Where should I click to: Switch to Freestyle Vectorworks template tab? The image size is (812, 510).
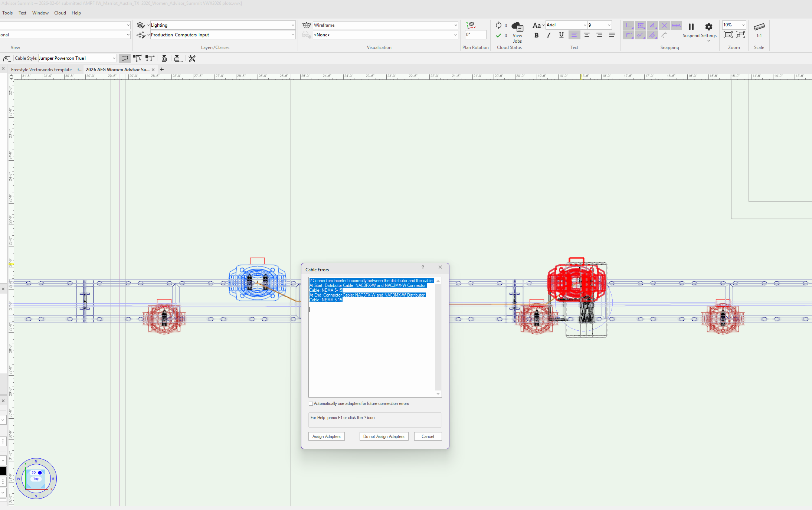click(46, 70)
